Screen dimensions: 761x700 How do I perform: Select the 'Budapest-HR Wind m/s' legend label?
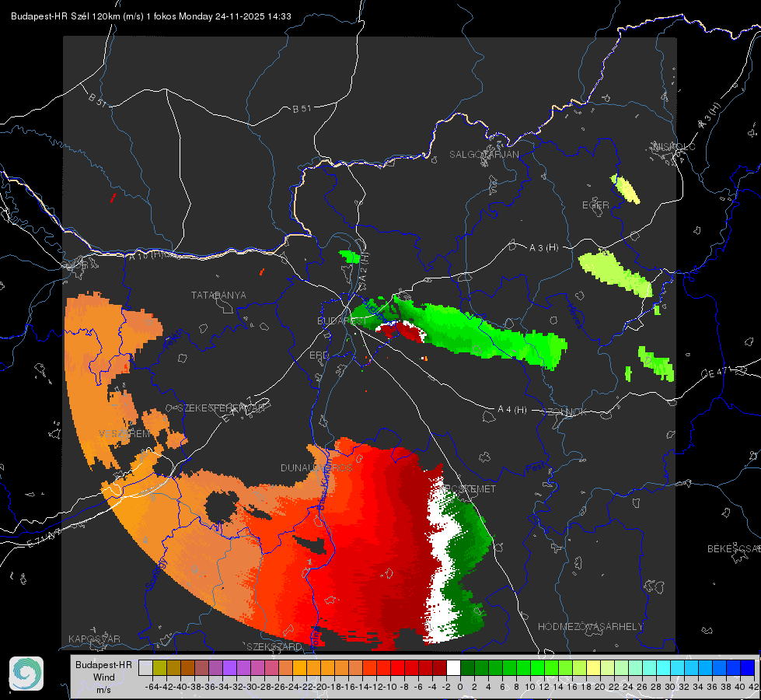click(x=104, y=677)
